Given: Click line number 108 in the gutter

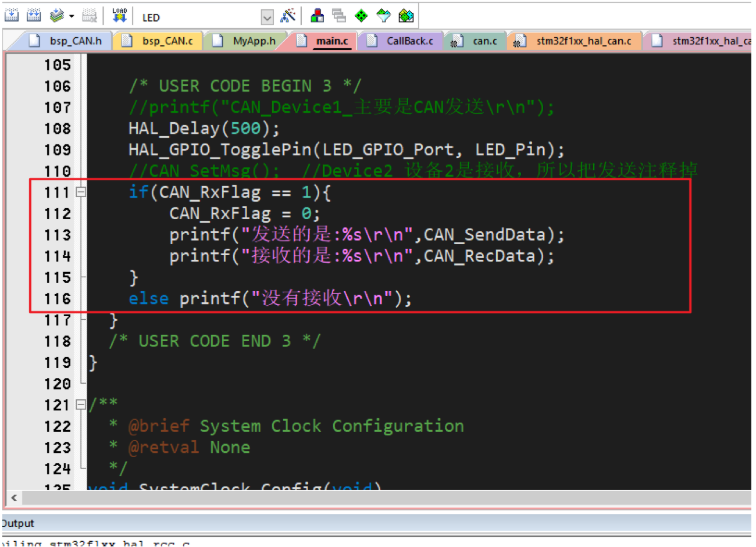Looking at the screenshot, I should [58, 128].
